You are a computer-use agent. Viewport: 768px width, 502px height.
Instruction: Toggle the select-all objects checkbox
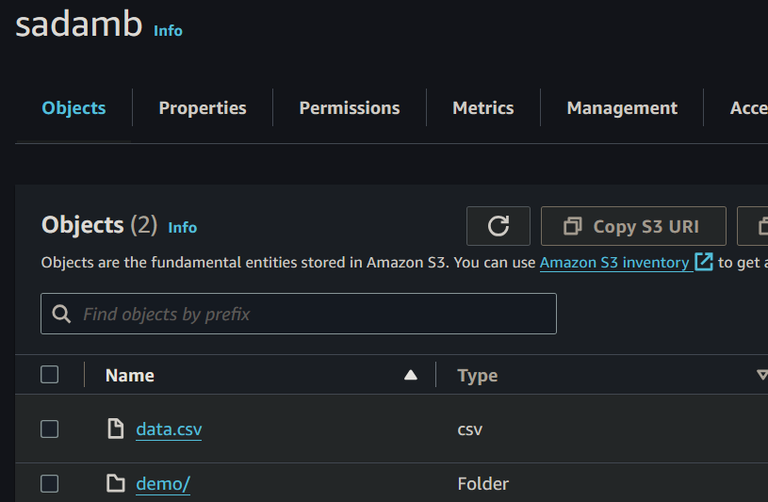50,375
